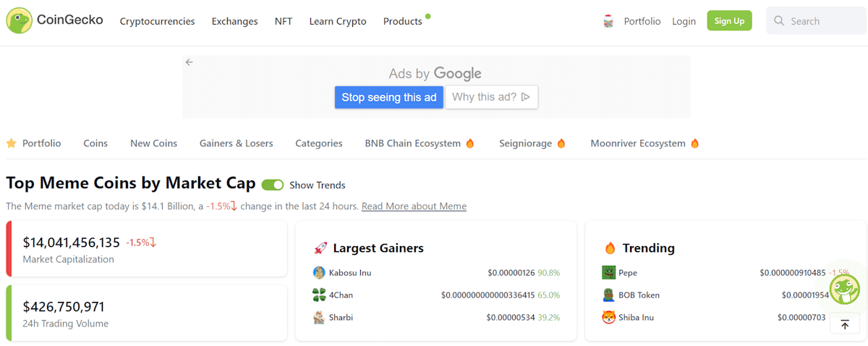Click the Top Meme Coins by Market Cap heading
868x346 pixels.
pyautogui.click(x=131, y=183)
